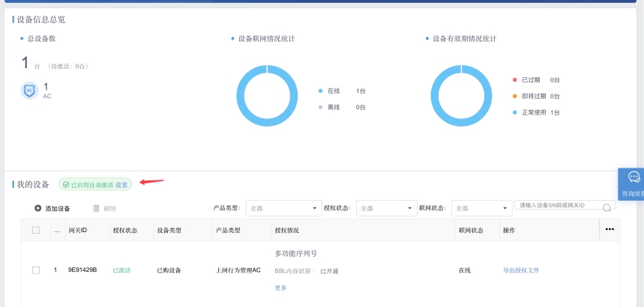Click the 删除 trash icon
The image size is (644, 307).
(x=96, y=208)
